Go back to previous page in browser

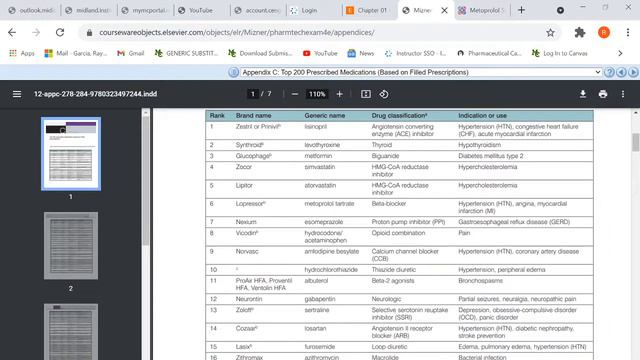coord(12,32)
